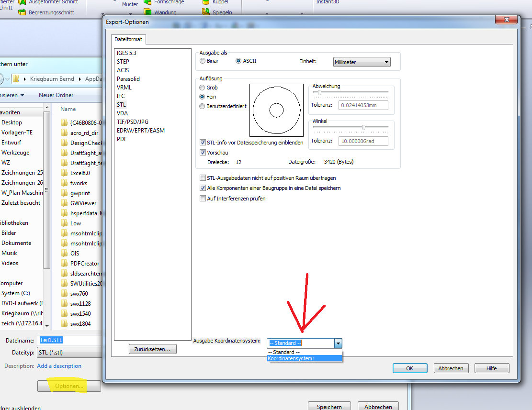
Task: Open the swx1540 folder
Action: 76,313
